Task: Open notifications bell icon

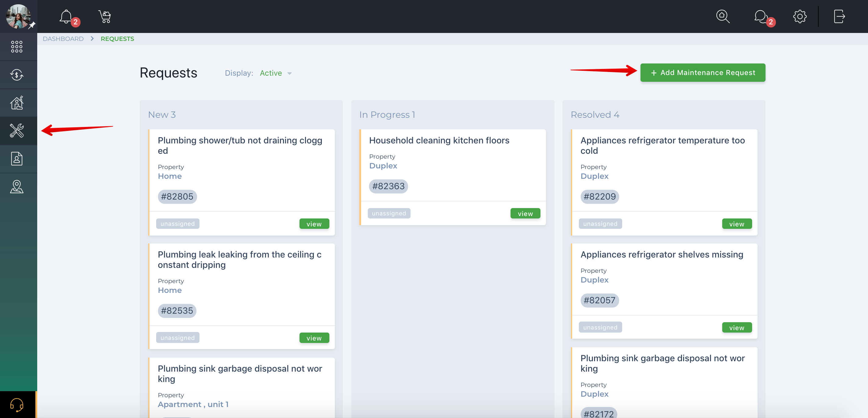Action: click(x=66, y=16)
